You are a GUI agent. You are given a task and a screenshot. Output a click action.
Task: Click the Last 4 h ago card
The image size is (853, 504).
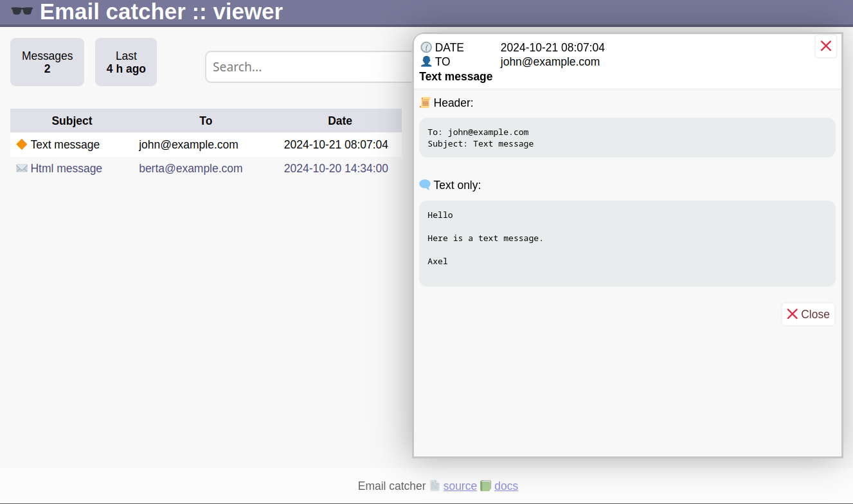click(x=126, y=62)
